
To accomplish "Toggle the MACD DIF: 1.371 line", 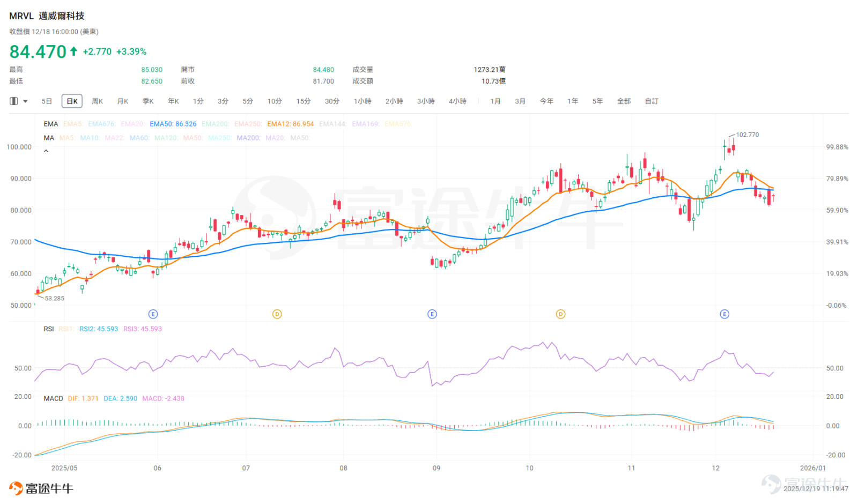I will [x=83, y=399].
